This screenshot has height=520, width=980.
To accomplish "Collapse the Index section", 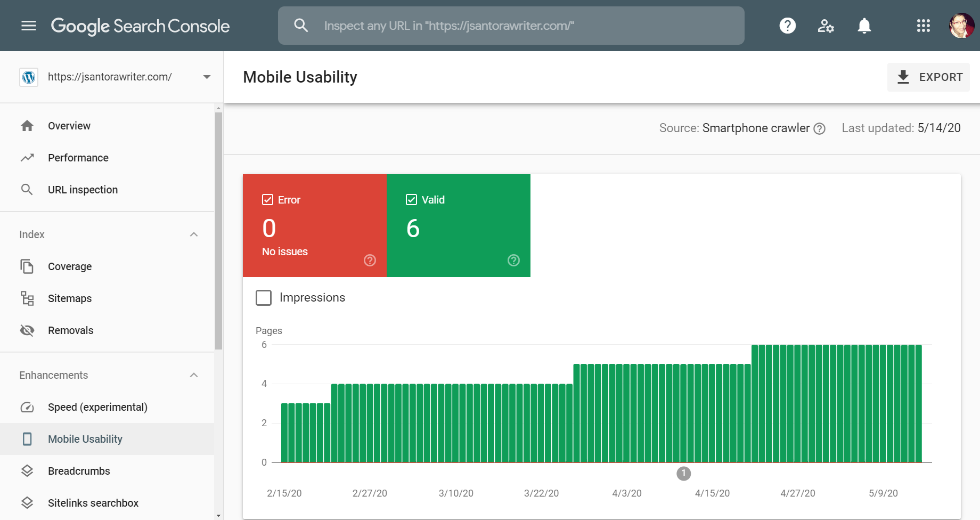I will pos(194,234).
